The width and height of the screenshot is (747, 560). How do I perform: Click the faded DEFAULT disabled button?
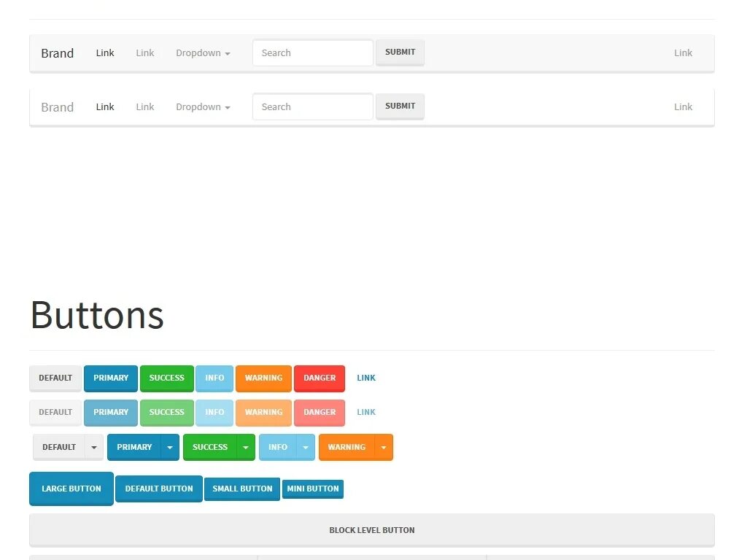click(x=55, y=413)
